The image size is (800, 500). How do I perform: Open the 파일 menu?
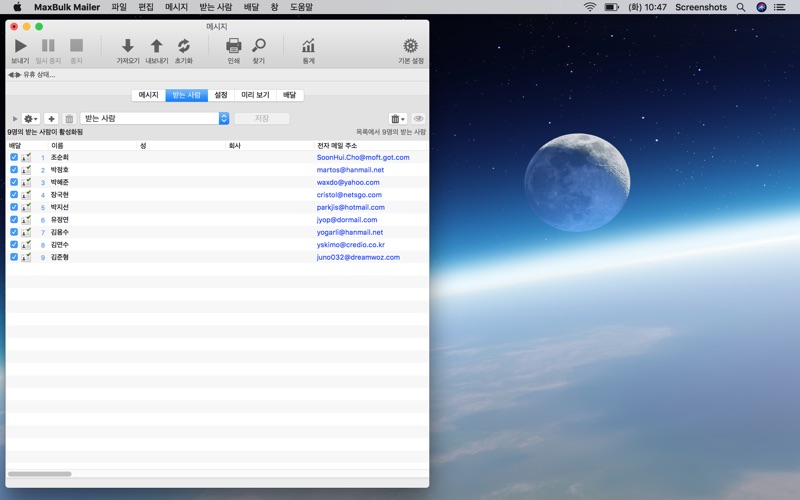click(x=119, y=7)
